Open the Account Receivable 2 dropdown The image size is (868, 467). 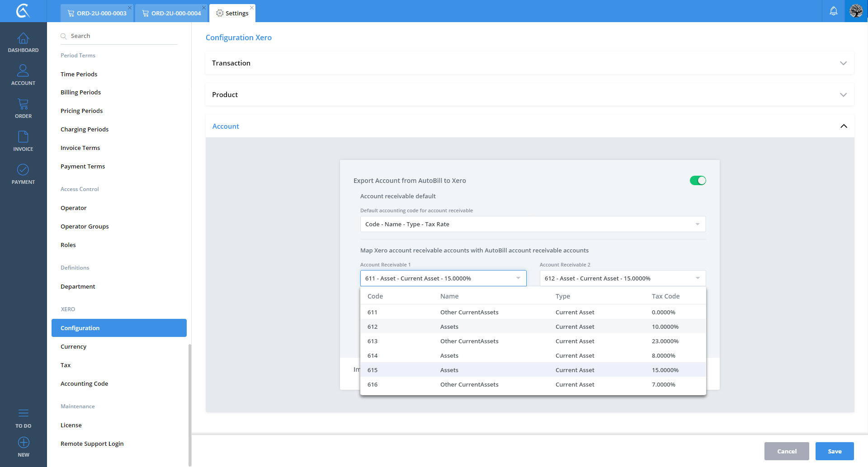pos(622,279)
